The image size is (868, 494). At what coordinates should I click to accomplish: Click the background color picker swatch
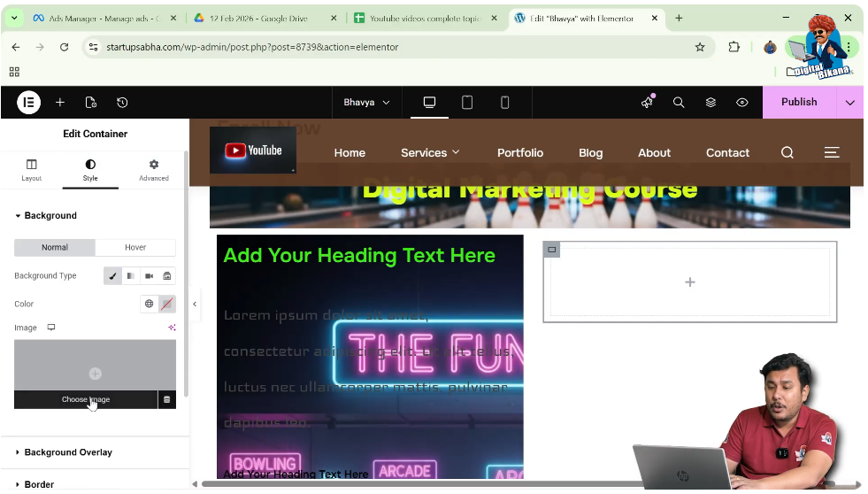[166, 305]
